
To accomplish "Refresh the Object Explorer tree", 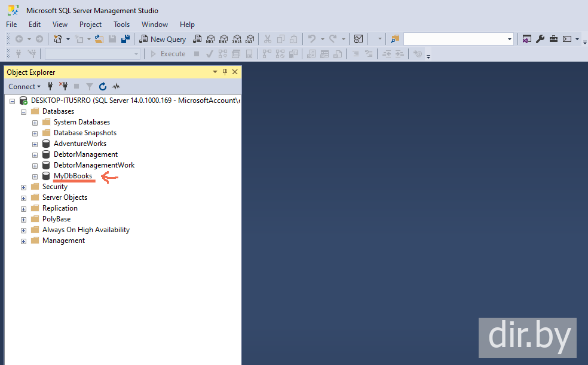I will 103,87.
